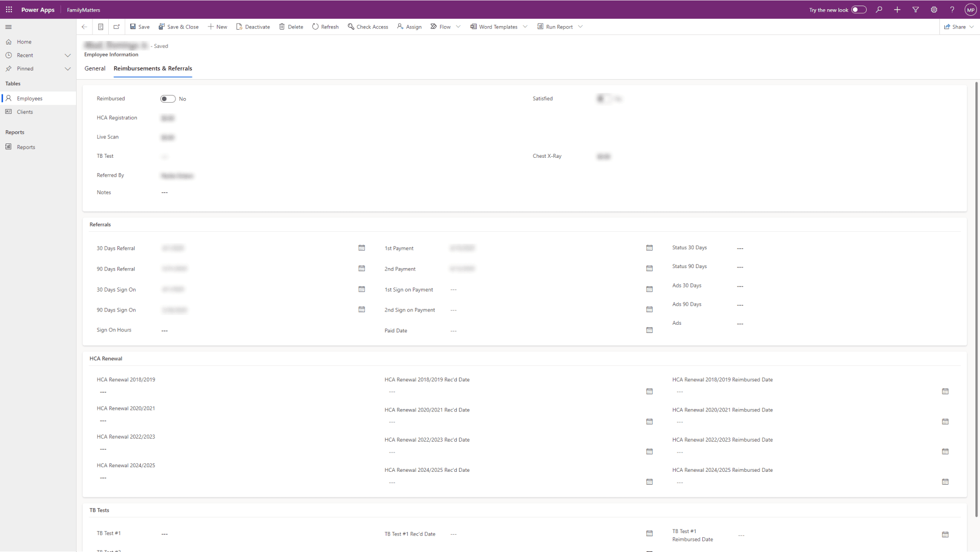This screenshot has width=980, height=552.
Task: Enable the Try the new look toggle
Action: pos(859,10)
